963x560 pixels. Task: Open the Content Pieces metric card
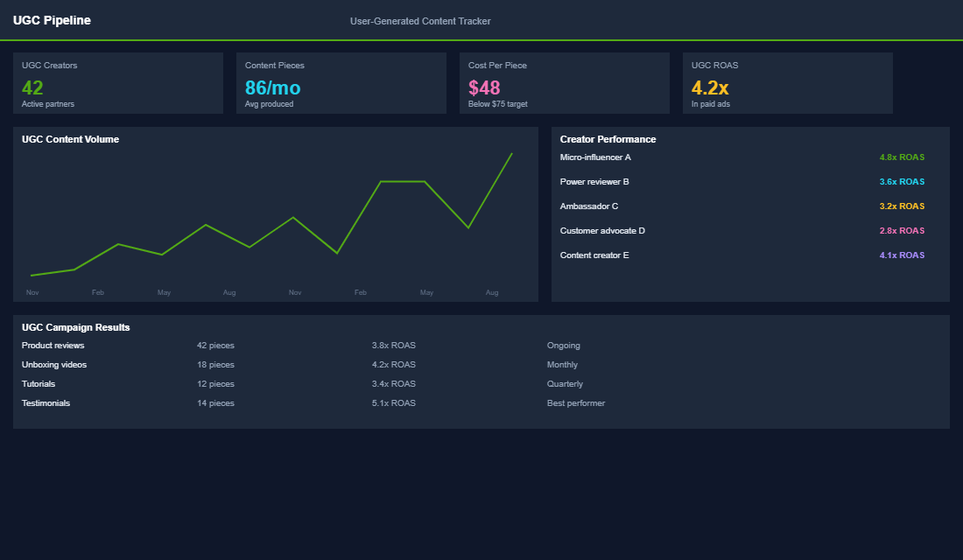[341, 83]
